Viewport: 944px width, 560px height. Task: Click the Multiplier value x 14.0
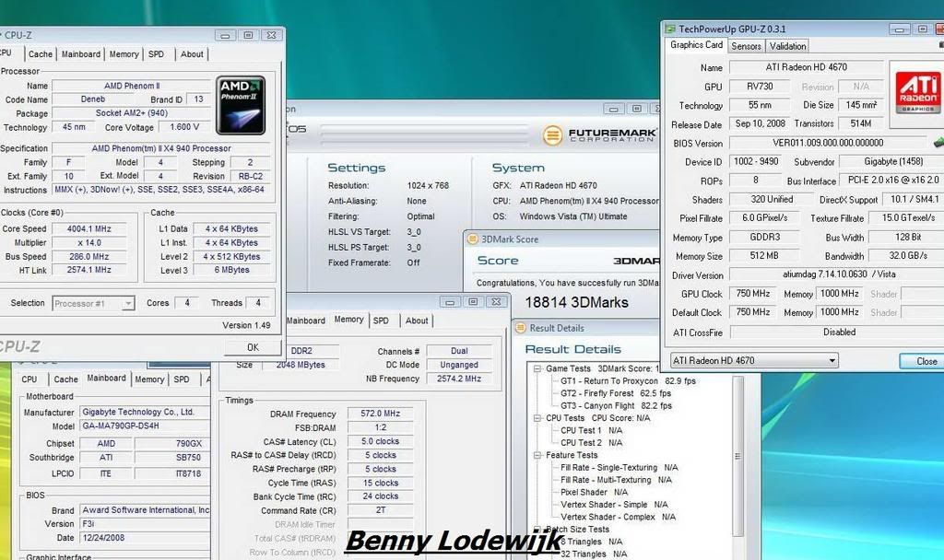click(x=89, y=243)
